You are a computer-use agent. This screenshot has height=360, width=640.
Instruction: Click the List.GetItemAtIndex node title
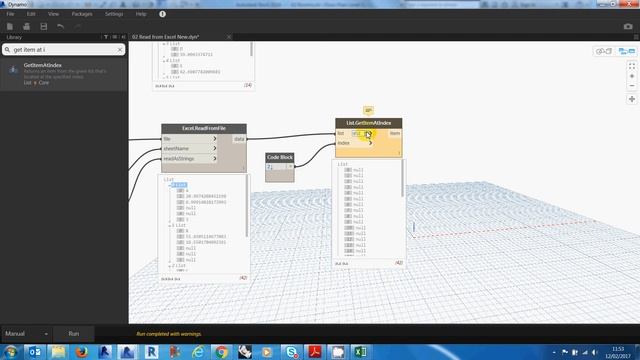coord(369,123)
